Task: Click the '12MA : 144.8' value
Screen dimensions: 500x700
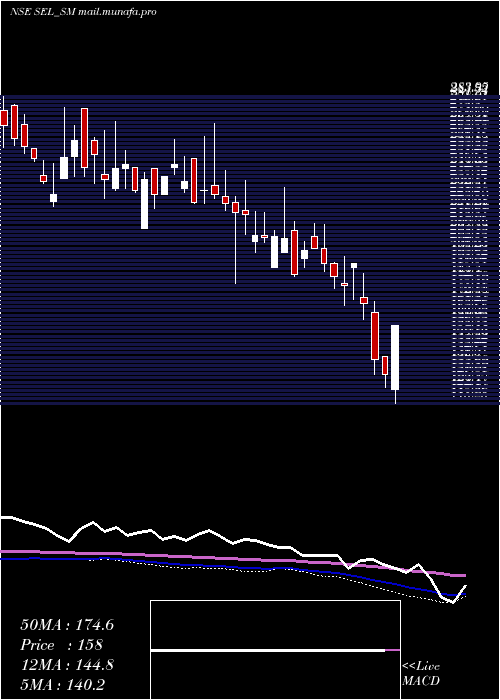Action: [67, 665]
